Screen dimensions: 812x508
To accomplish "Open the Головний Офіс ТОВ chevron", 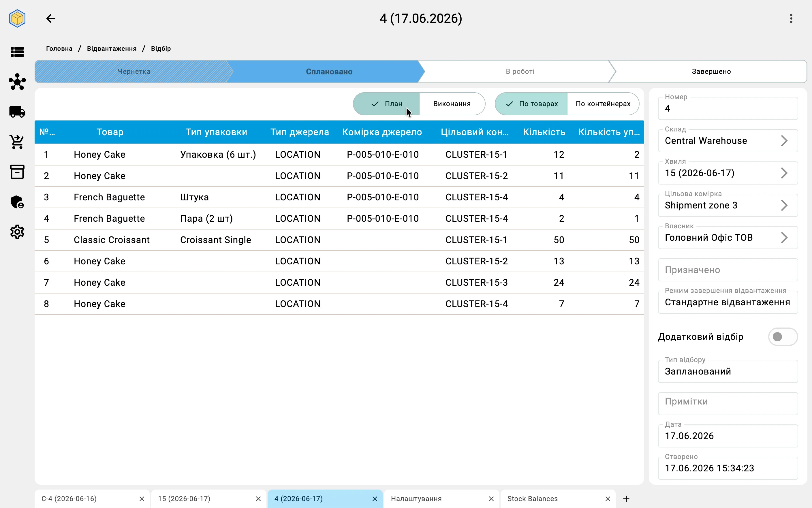I will click(x=784, y=238).
